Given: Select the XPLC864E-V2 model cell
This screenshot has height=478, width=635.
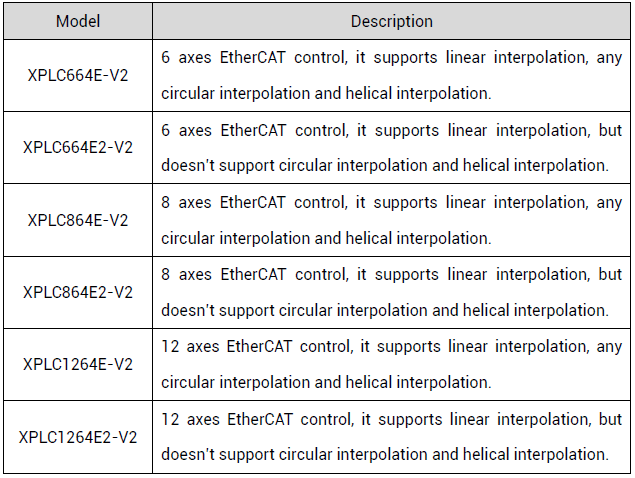Looking at the screenshot, I should point(78,220).
